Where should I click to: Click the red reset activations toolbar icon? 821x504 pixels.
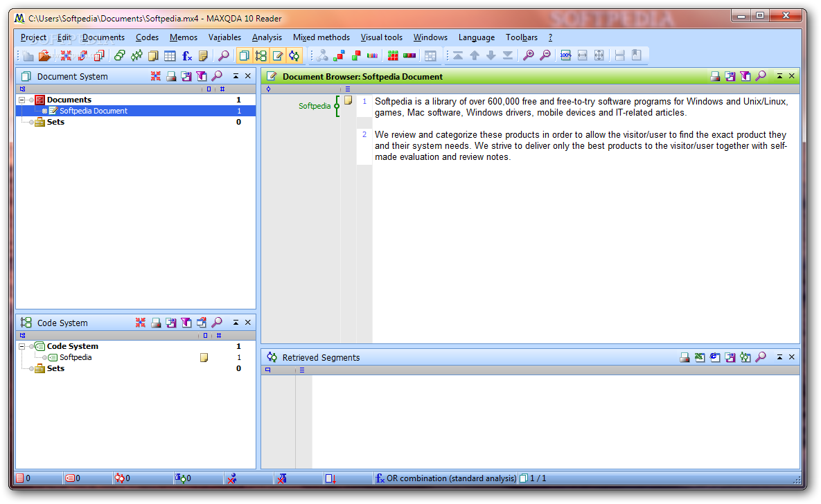point(66,55)
